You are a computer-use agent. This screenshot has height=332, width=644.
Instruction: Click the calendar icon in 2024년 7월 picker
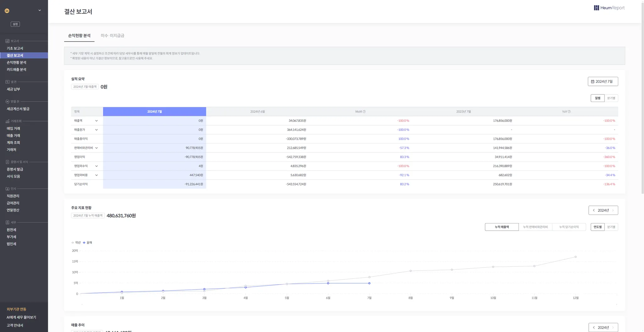592,82
